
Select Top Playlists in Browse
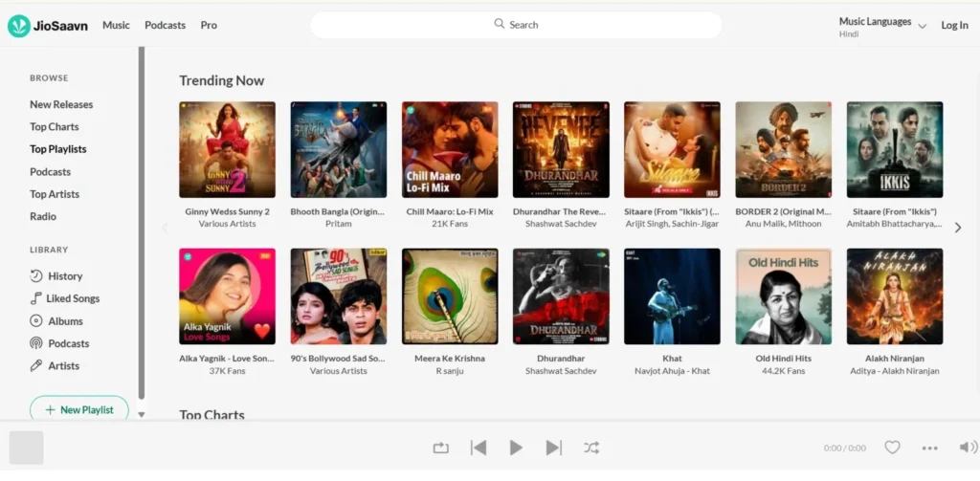tap(58, 149)
